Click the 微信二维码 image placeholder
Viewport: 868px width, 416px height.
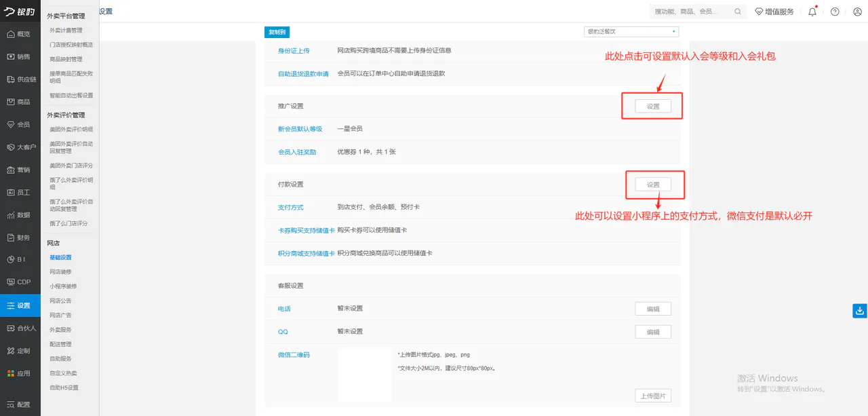pos(365,375)
